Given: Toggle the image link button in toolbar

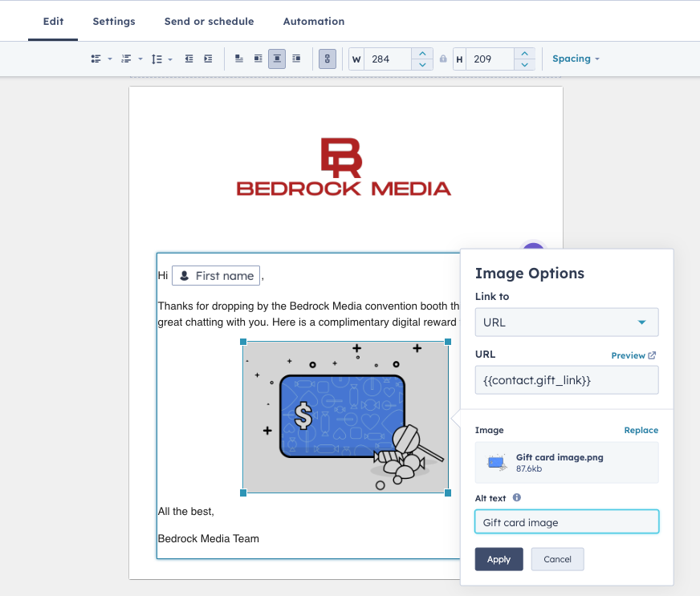Looking at the screenshot, I should pos(328,59).
